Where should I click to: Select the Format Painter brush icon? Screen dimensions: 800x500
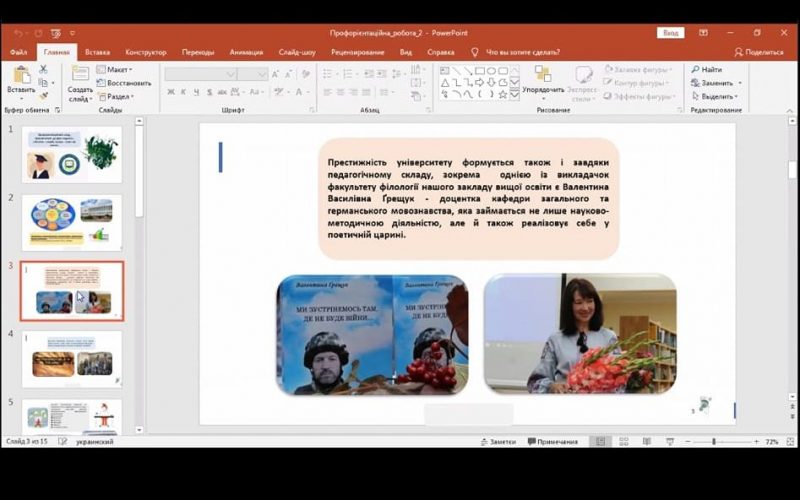pyautogui.click(x=43, y=97)
